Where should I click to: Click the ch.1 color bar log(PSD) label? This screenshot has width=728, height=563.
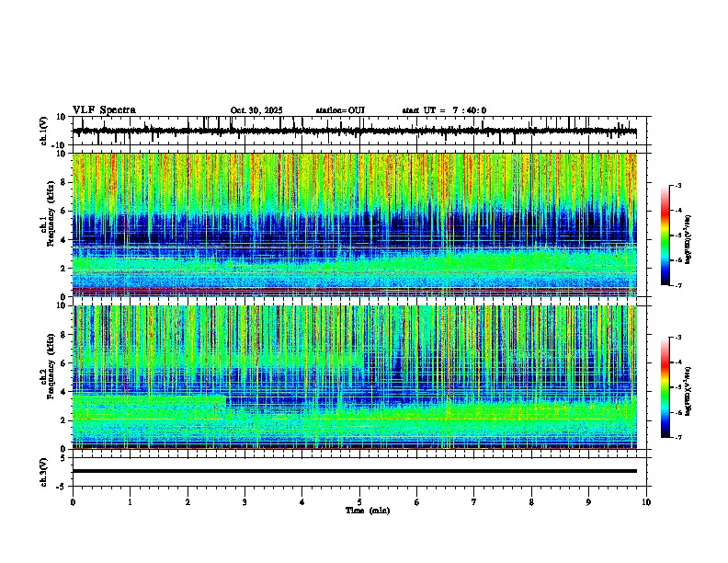(688, 239)
